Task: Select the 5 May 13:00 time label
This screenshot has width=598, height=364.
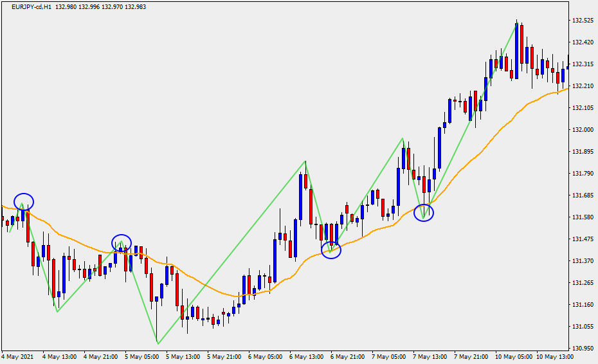Action: (x=183, y=356)
